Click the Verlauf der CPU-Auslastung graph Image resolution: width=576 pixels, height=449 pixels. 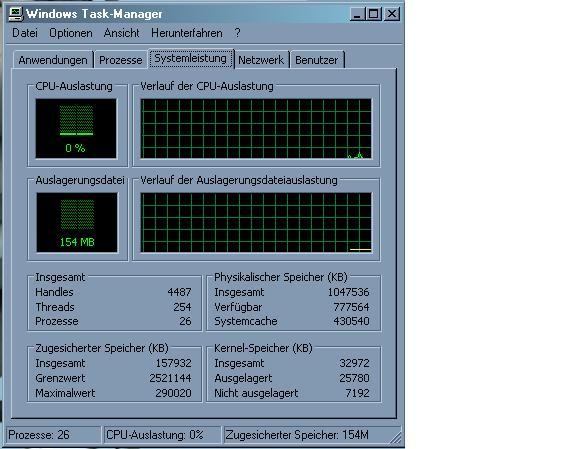256,128
